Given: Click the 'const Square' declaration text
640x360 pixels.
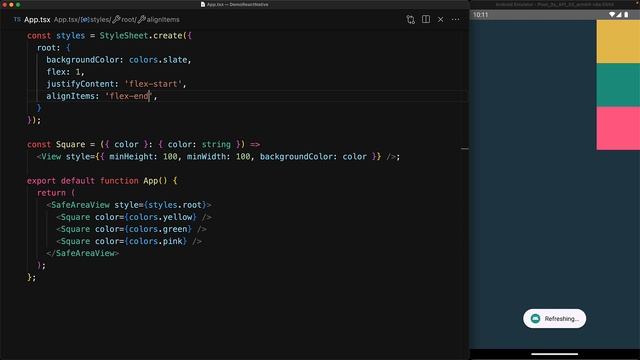Looking at the screenshot, I should (56, 144).
